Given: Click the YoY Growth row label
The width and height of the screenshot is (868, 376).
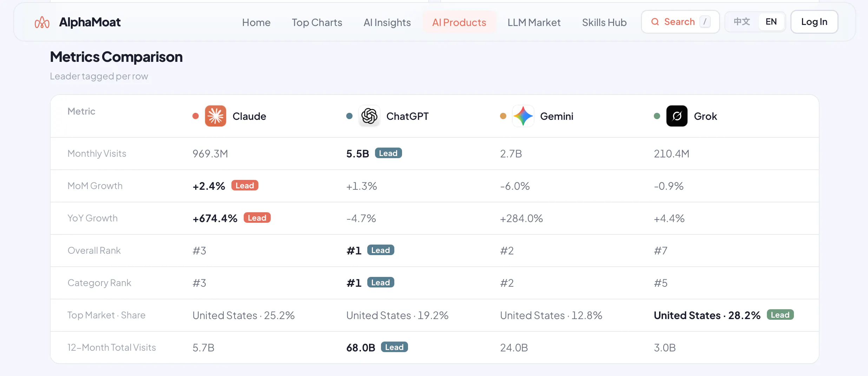Looking at the screenshot, I should 92,218.
